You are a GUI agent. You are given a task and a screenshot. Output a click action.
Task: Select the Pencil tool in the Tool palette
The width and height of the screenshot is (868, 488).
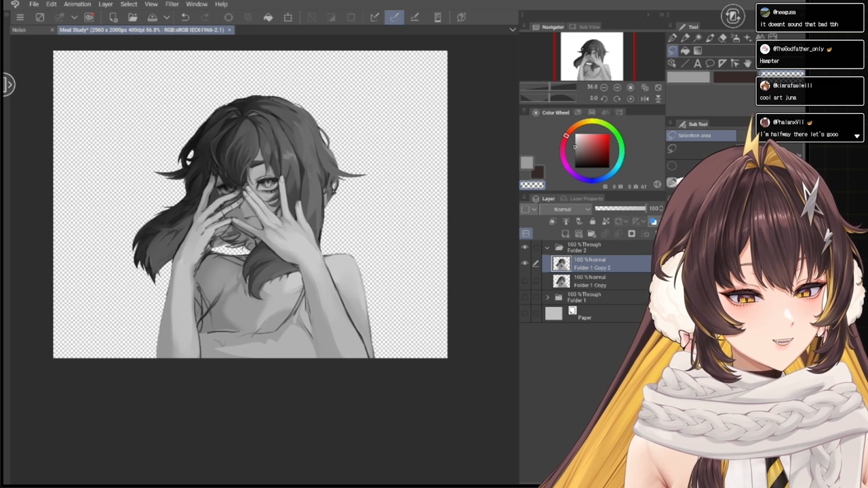coord(685,38)
